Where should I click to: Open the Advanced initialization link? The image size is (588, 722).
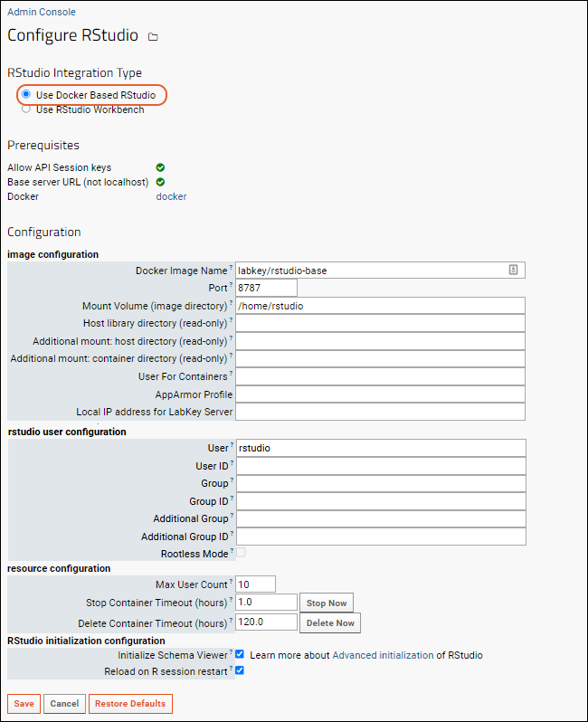tap(383, 655)
